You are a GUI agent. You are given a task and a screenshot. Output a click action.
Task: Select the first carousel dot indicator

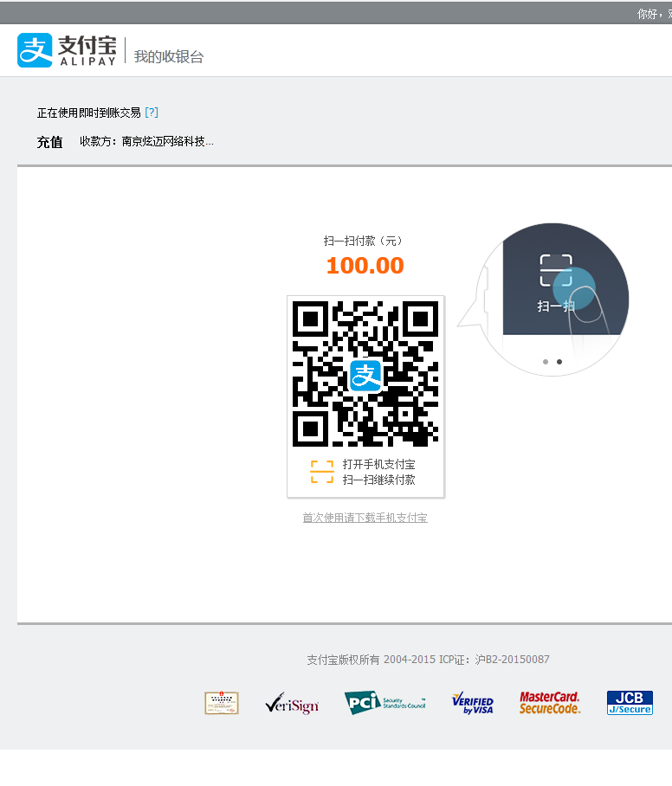click(546, 362)
